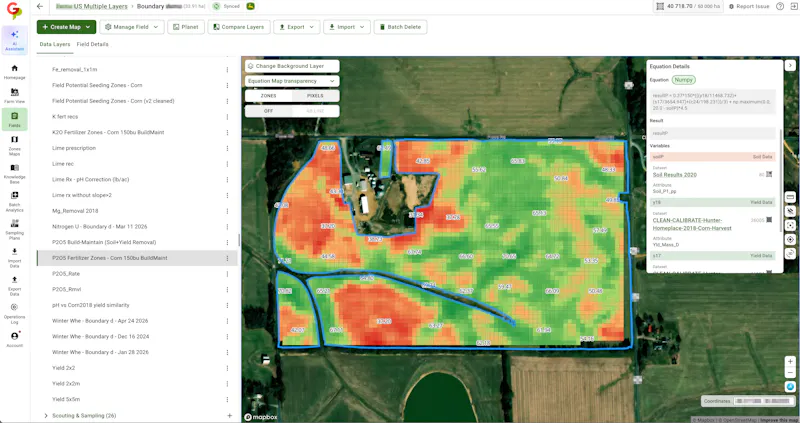Click the Report Issue link
This screenshot has height=423, width=800.
coord(749,7)
